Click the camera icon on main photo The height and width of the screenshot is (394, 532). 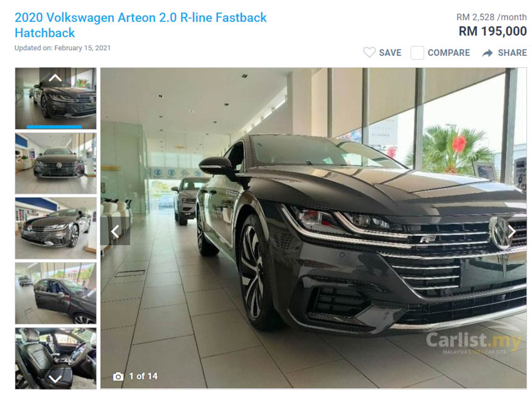tap(118, 376)
